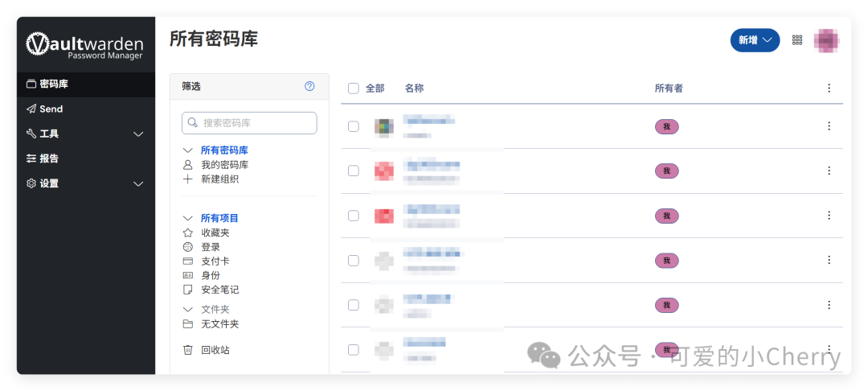Screen dimensions: 868x391
Task: Check the third vault item checkbox
Action: point(353,216)
